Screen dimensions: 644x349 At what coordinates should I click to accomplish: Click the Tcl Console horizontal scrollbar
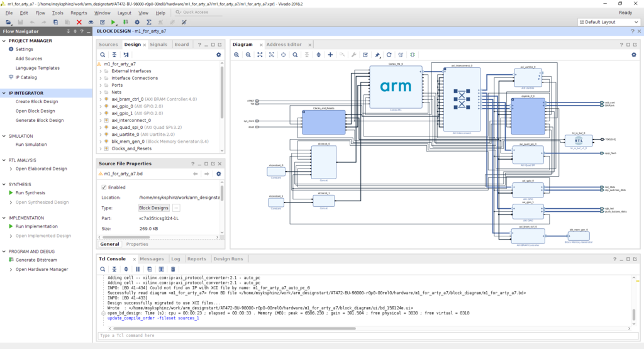coord(234,328)
